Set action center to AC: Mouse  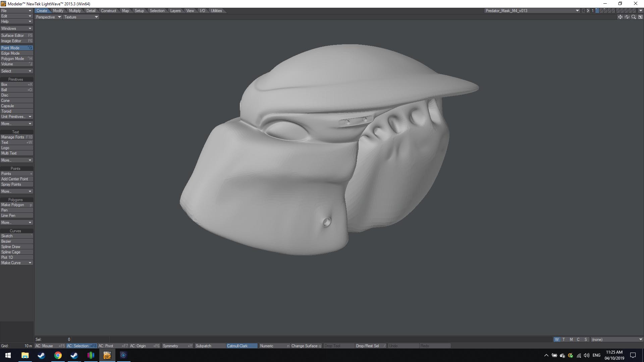point(50,346)
